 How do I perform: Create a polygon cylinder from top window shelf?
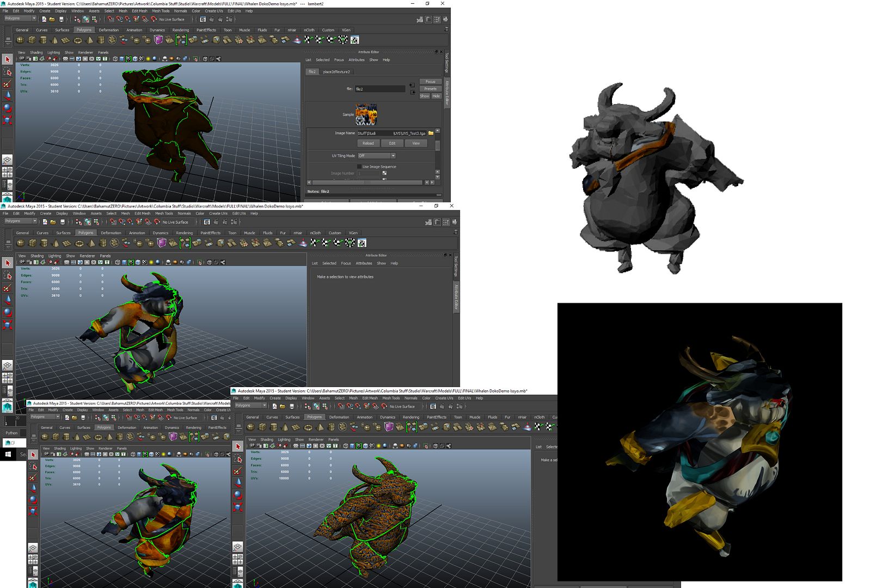pyautogui.click(x=44, y=40)
